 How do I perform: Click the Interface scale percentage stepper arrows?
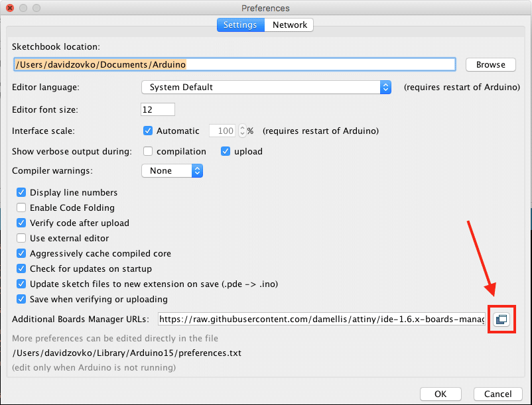242,131
